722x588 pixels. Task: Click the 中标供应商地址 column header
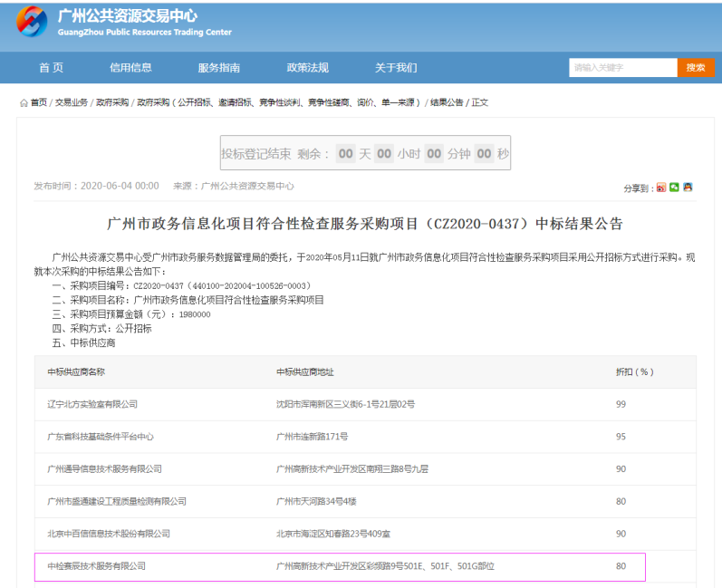tap(304, 372)
